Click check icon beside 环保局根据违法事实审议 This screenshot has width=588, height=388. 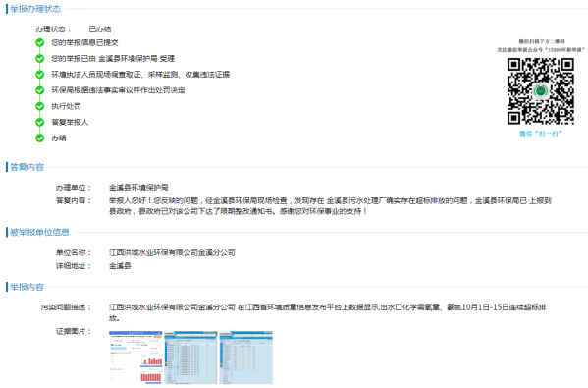click(x=39, y=90)
